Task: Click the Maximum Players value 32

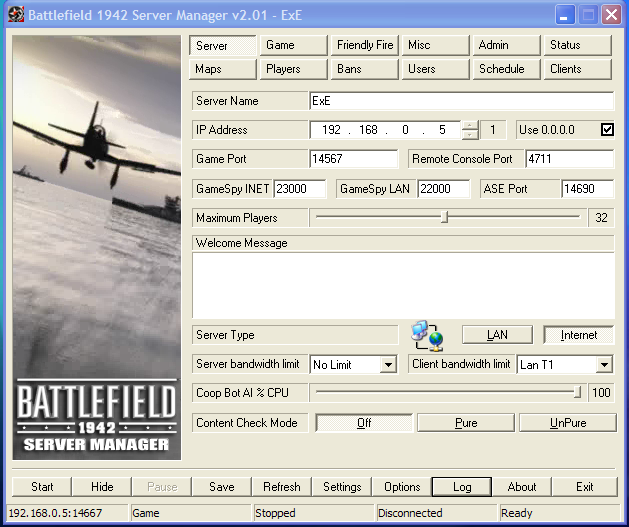Action: point(601,218)
